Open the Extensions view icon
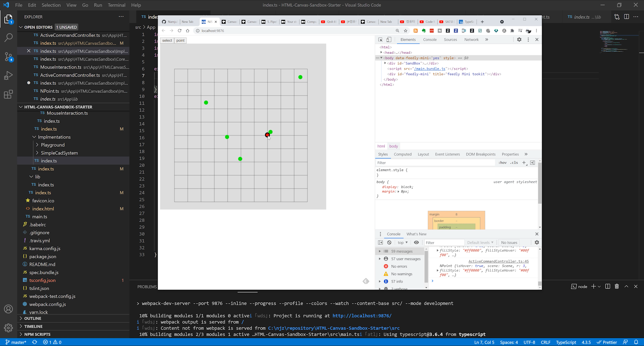Image resolution: width=644 pixels, height=346 pixels. (x=9, y=94)
